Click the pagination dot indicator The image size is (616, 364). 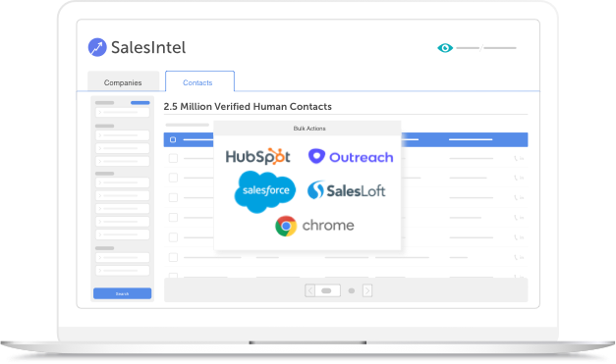(x=352, y=291)
